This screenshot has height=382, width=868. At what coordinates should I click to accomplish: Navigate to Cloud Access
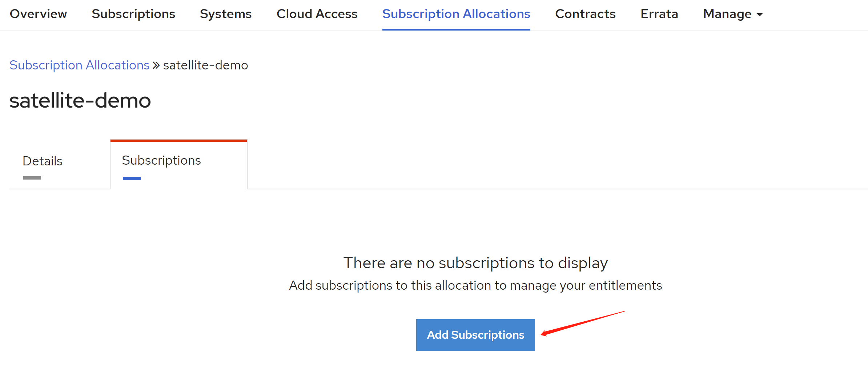(x=317, y=14)
